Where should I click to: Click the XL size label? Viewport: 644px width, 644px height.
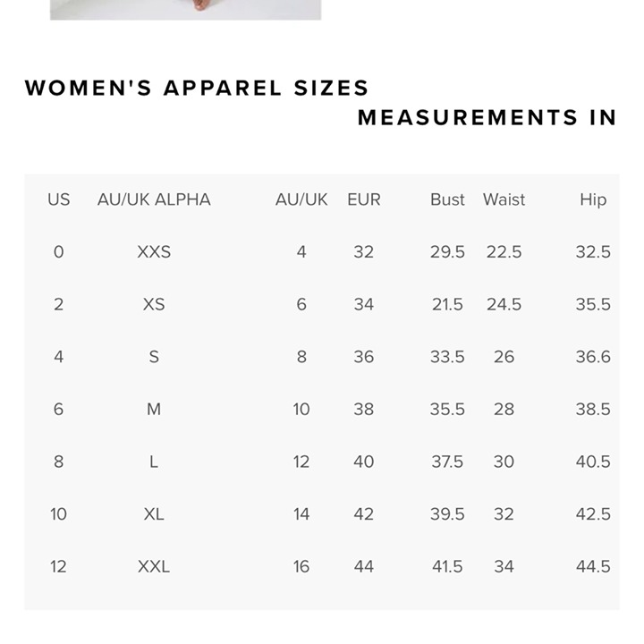coord(154,514)
